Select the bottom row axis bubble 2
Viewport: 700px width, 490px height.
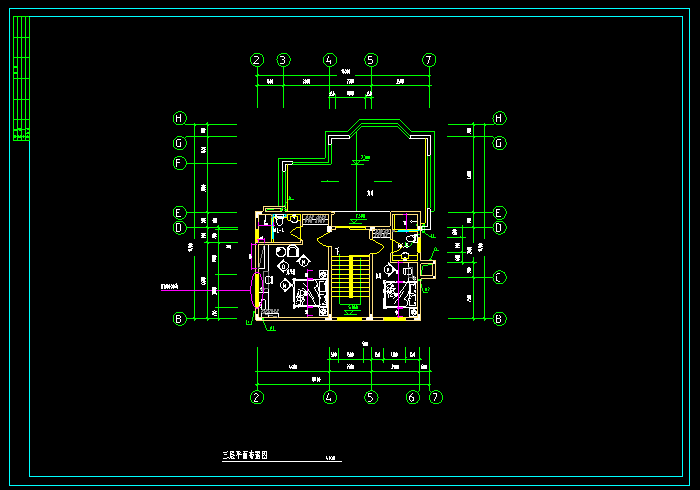257,397
